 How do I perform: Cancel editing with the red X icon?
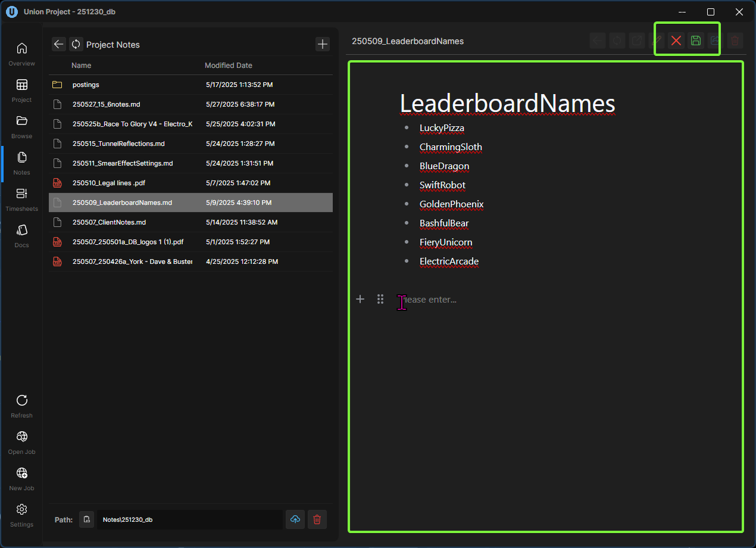click(676, 41)
